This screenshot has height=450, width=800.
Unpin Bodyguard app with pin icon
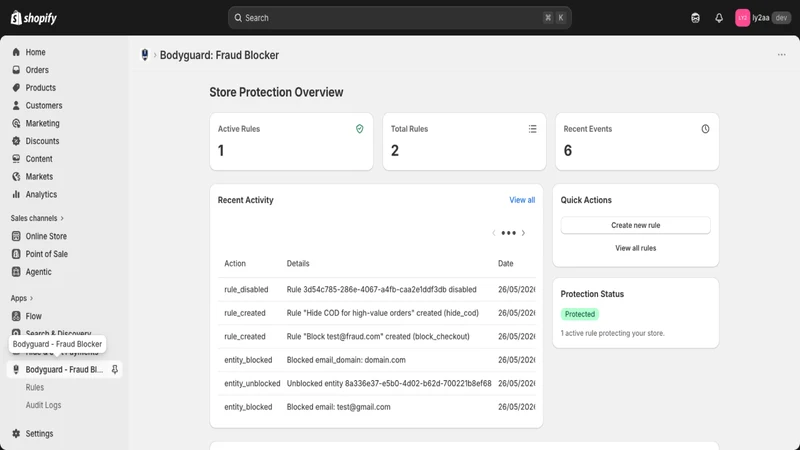(115, 369)
